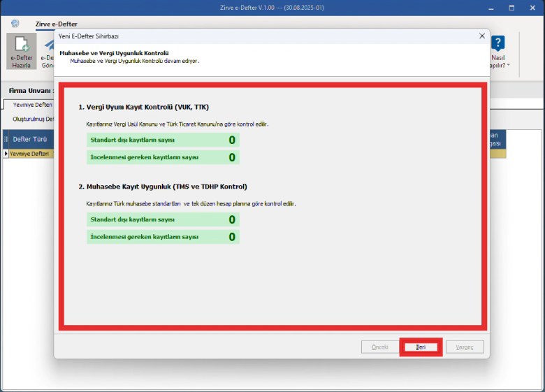Close the Yeni E-Defter Sihirbazı dialog
Image resolution: width=545 pixels, height=392 pixels.
[x=481, y=36]
